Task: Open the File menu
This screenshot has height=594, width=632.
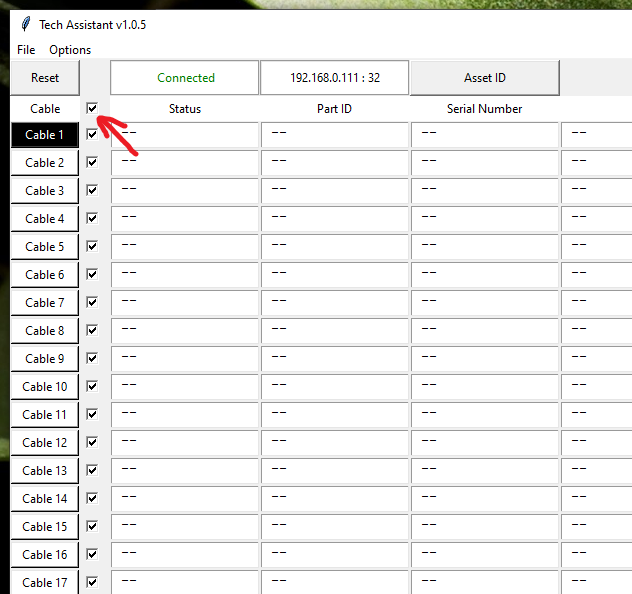Action: [26, 50]
